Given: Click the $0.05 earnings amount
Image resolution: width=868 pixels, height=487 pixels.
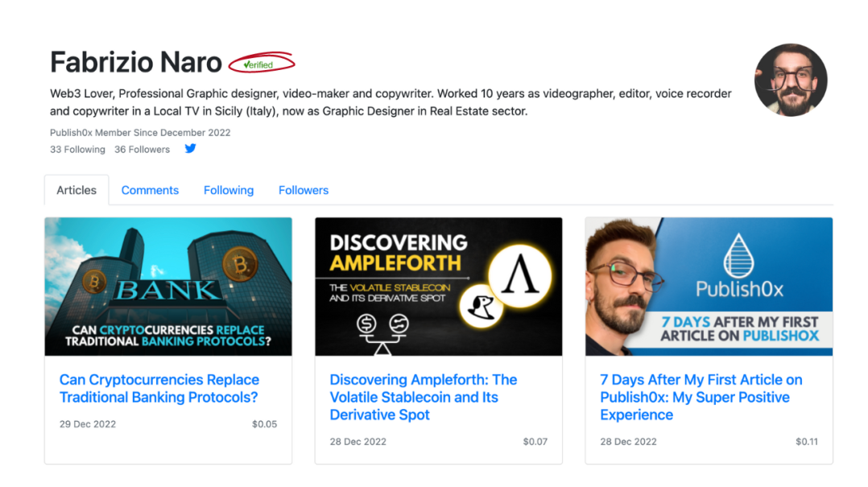Looking at the screenshot, I should pos(266,424).
